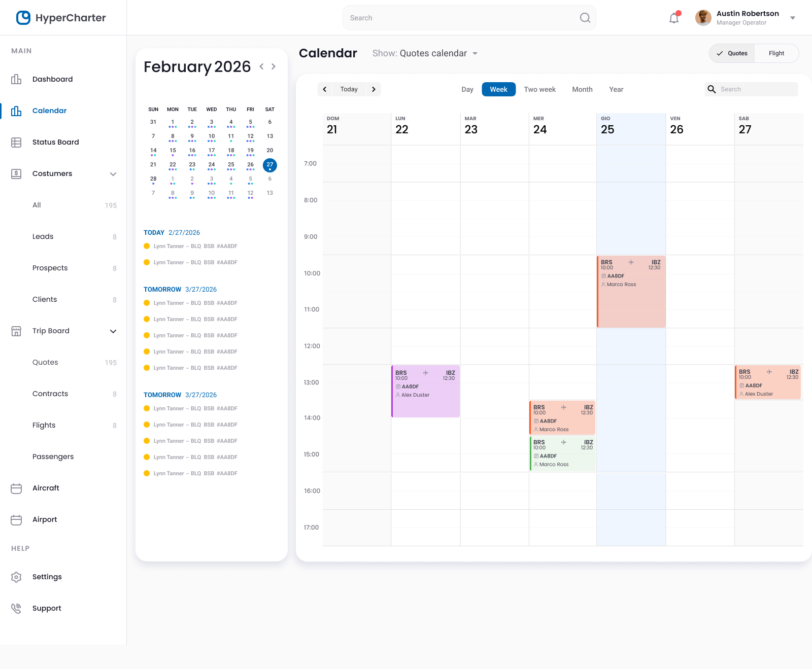
Task: Click the top bar Search field
Action: (469, 18)
